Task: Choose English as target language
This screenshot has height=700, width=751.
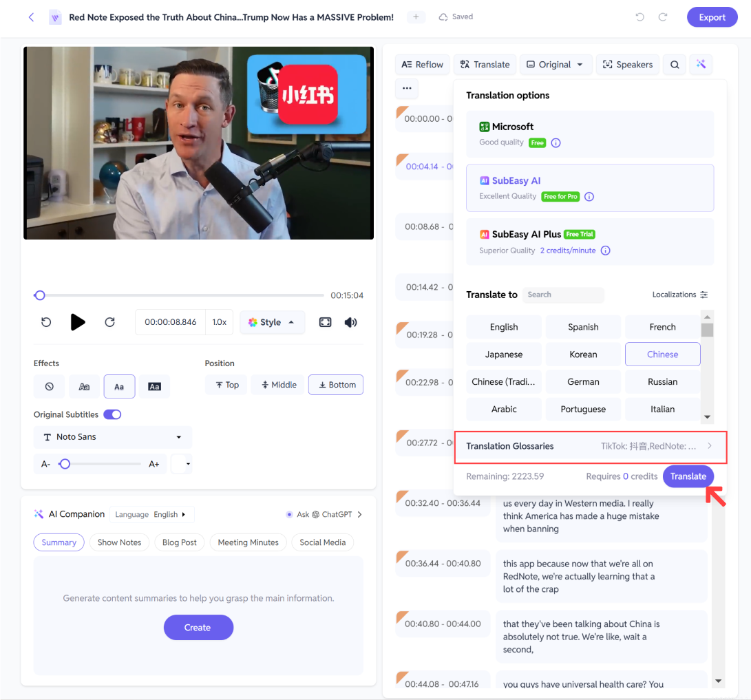Action: 504,327
